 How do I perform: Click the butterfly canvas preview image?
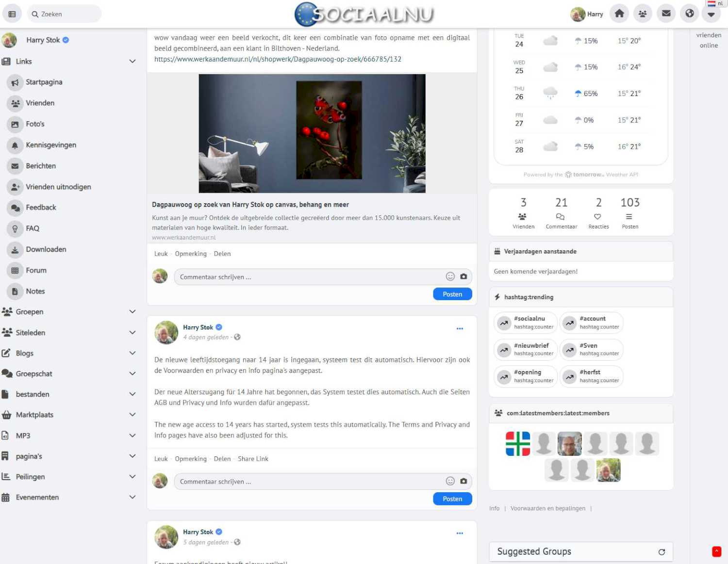coord(312,133)
